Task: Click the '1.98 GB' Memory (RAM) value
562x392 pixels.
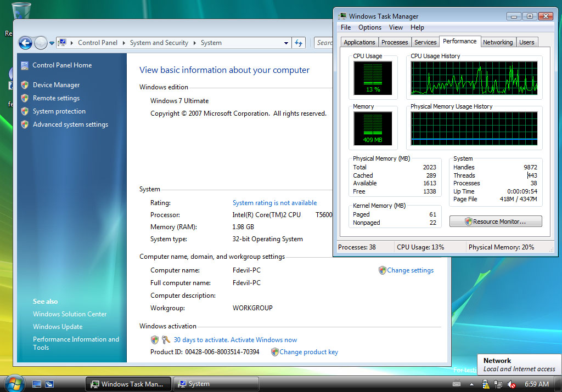Action: pos(243,227)
